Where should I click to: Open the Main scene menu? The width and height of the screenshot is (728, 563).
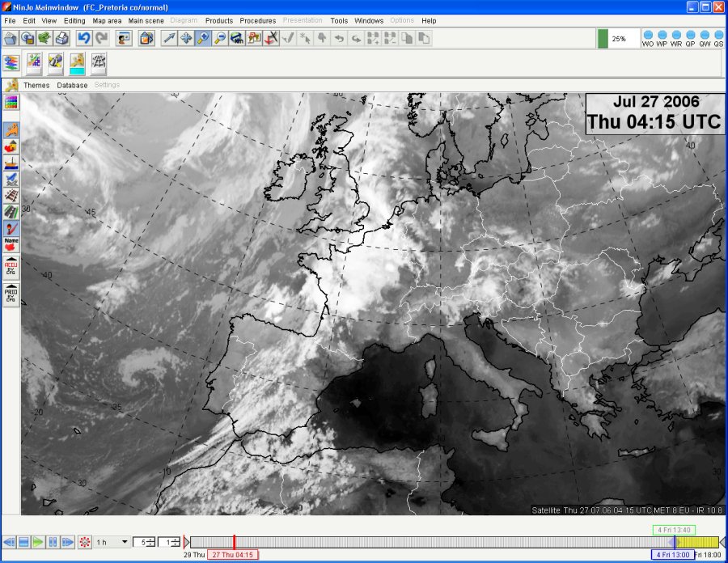[146, 20]
